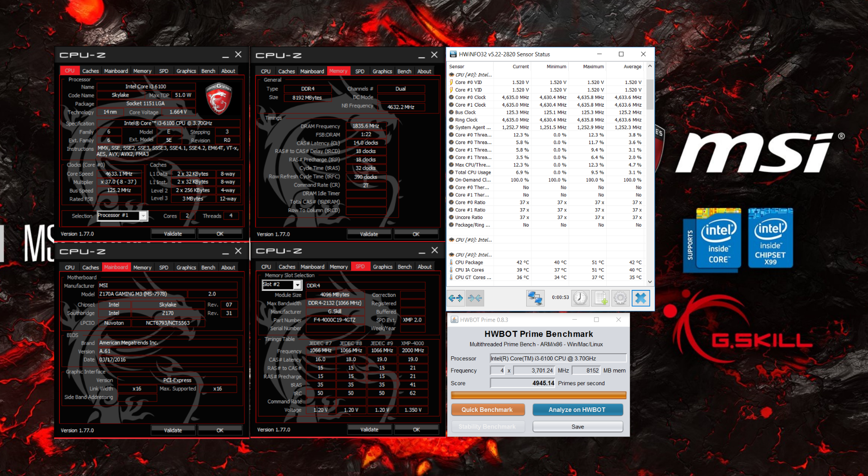868x476 pixels.
Task: Start logging with the HWiNFO sheet-plus icon
Action: (x=601, y=298)
